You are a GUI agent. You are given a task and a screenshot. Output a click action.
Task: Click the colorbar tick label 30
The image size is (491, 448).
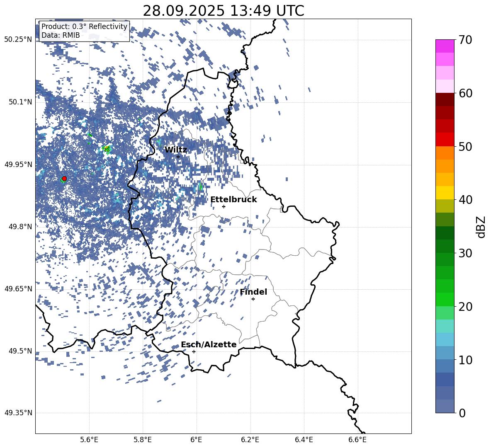(465, 253)
